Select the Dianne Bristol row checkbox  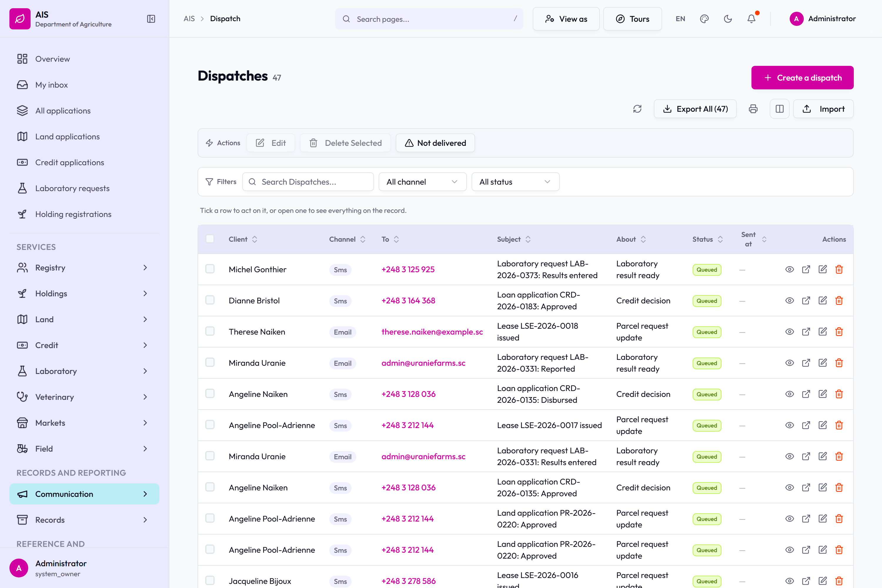tap(210, 300)
